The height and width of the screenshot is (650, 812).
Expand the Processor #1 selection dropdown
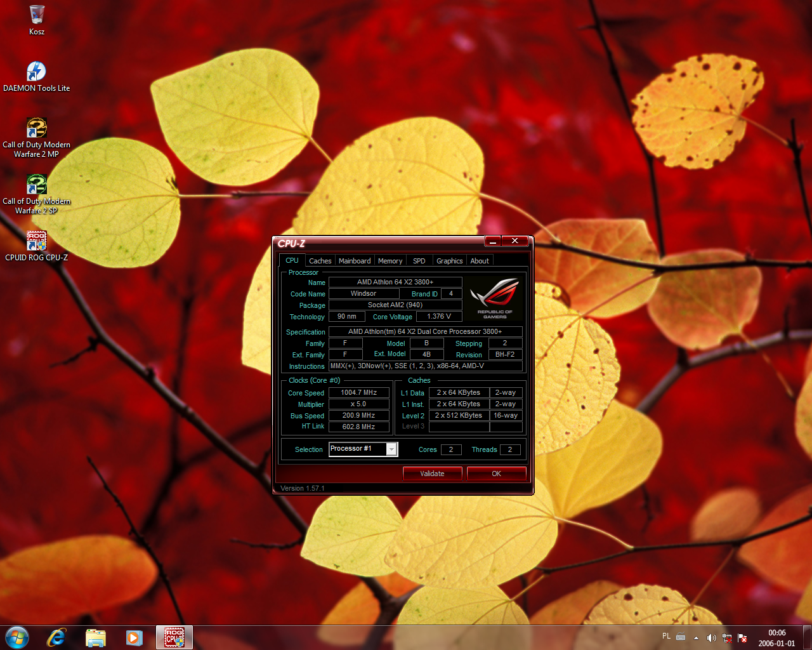point(391,449)
